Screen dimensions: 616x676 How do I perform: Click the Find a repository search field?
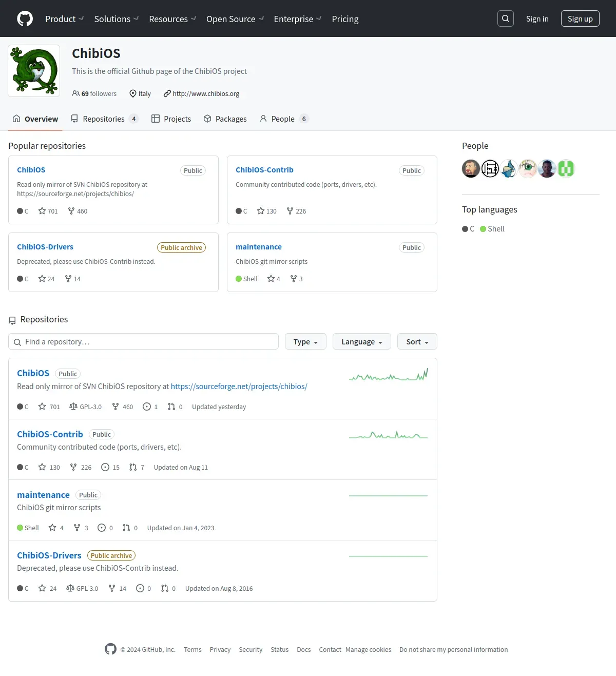click(143, 341)
